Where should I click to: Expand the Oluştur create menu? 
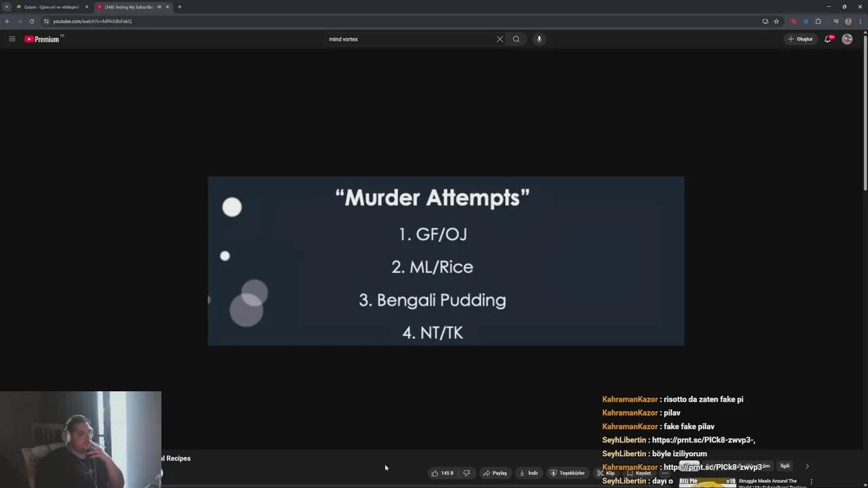(800, 39)
